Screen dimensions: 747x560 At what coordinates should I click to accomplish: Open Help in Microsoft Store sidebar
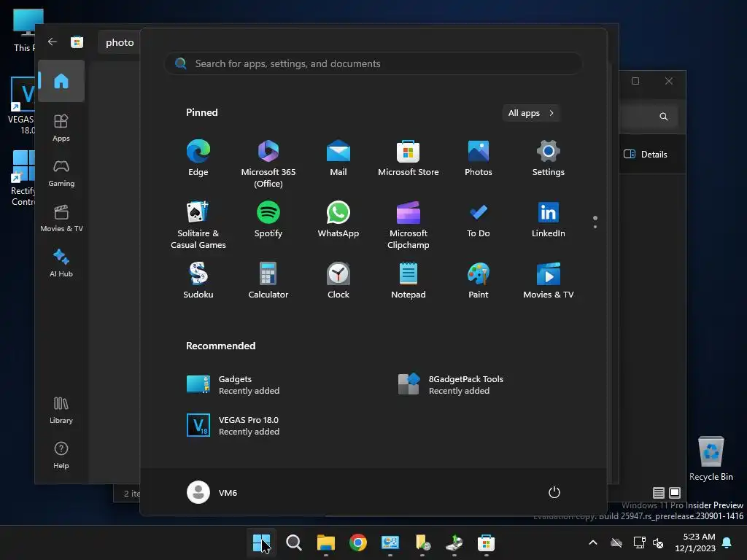61,455
